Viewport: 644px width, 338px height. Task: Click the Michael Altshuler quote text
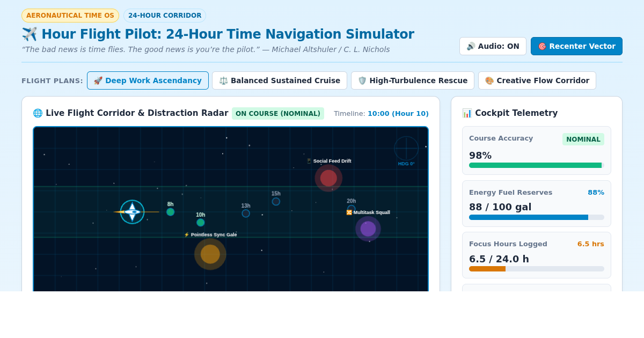(206, 49)
